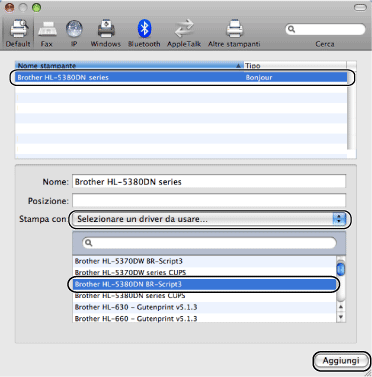The width and height of the screenshot is (372, 377).
Task: Click the printer list vertical scrollbar
Action: pos(351,110)
